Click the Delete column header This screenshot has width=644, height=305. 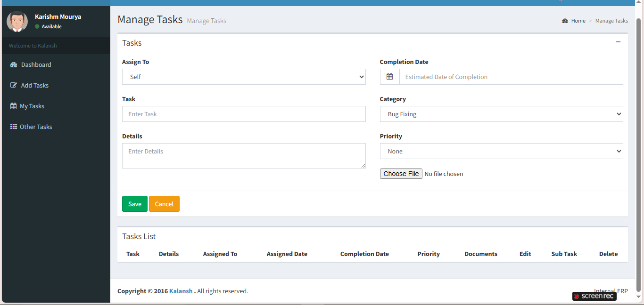point(609,254)
